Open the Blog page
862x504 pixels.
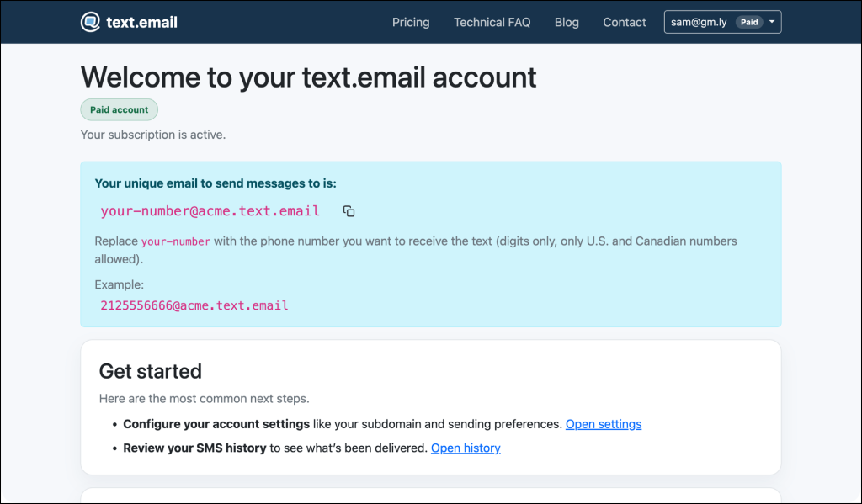[x=567, y=22]
